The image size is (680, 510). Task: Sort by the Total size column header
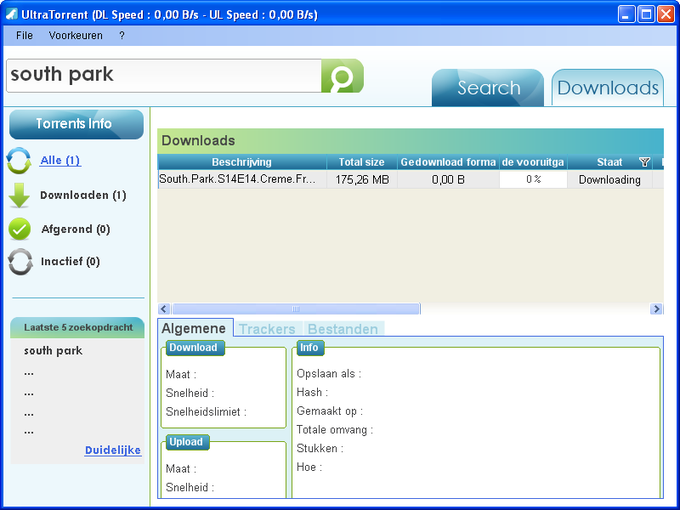(x=362, y=162)
